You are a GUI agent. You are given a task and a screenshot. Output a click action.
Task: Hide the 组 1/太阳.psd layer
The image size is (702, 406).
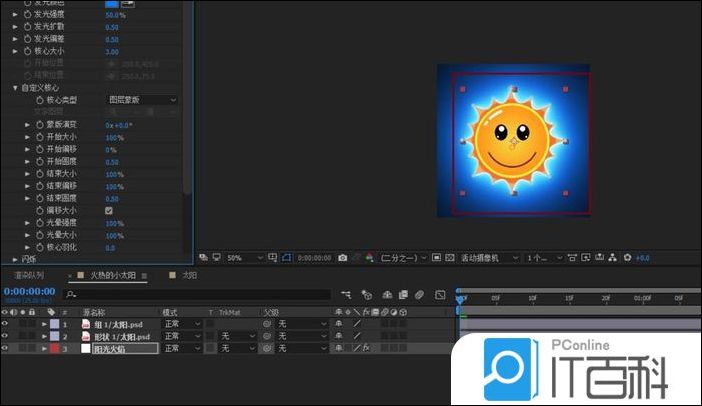[x=5, y=324]
